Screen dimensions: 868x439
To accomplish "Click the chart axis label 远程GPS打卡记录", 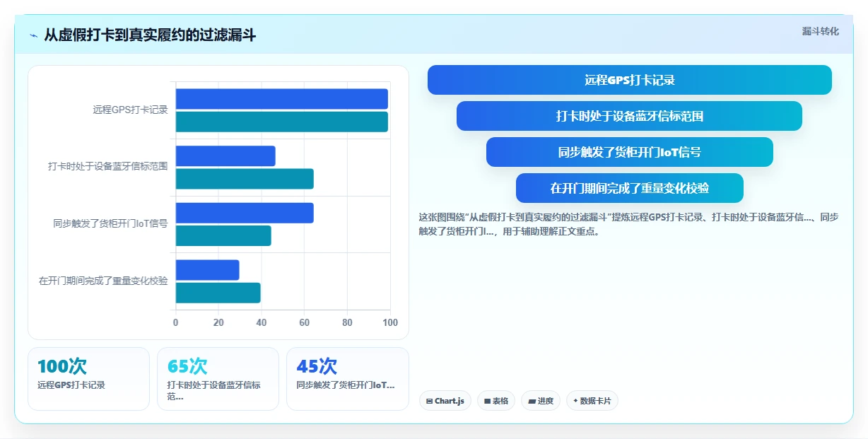I will tap(130, 110).
